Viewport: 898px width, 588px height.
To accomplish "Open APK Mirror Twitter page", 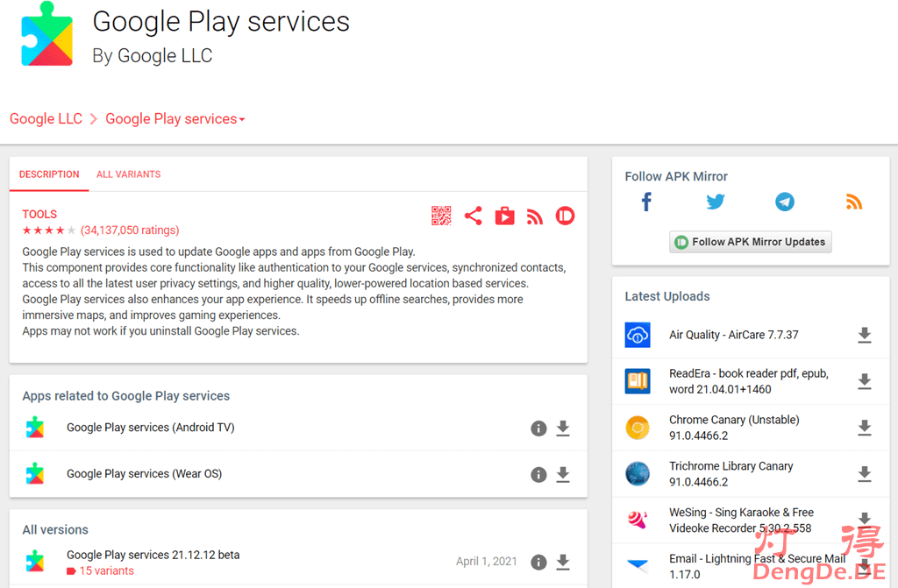I will (x=716, y=202).
